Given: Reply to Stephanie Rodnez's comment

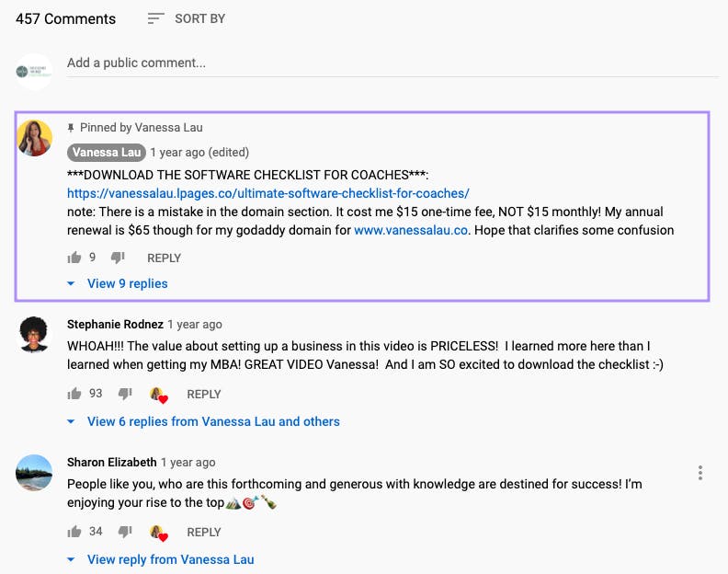Looking at the screenshot, I should (x=204, y=394).
